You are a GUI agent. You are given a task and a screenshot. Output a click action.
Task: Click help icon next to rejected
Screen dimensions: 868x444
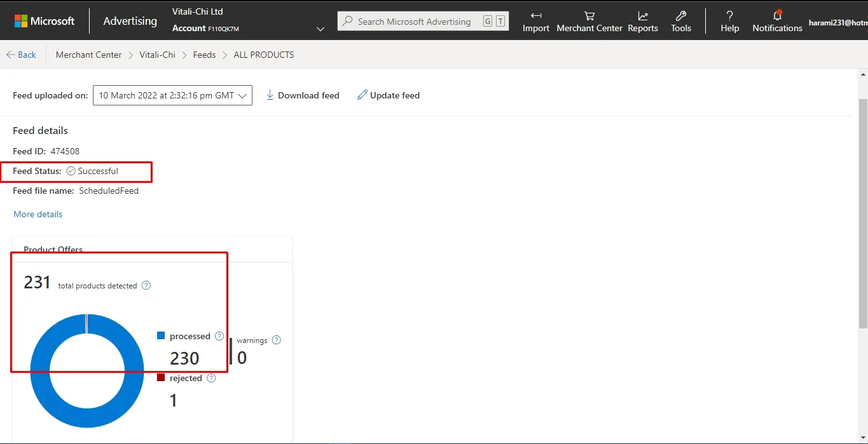click(x=211, y=378)
